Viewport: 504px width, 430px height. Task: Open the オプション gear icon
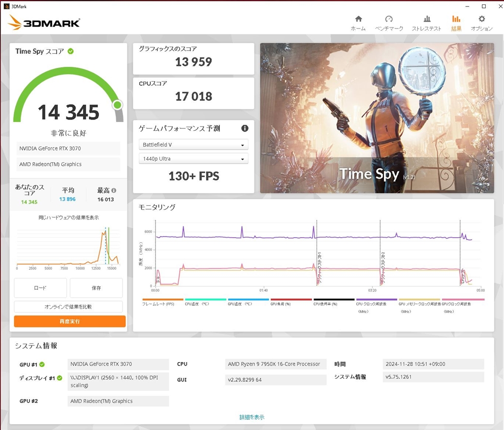click(481, 19)
